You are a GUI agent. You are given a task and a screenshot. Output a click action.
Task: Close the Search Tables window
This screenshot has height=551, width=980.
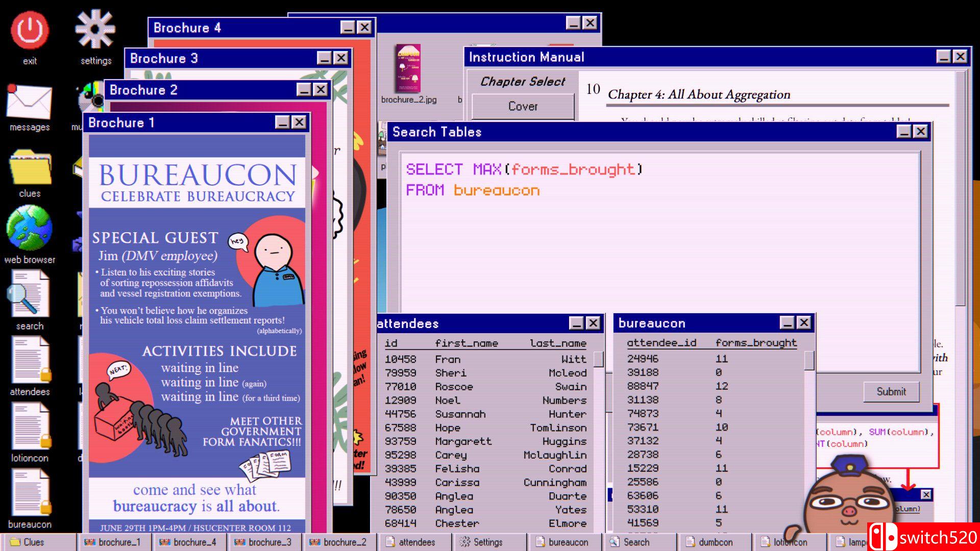[x=920, y=132]
